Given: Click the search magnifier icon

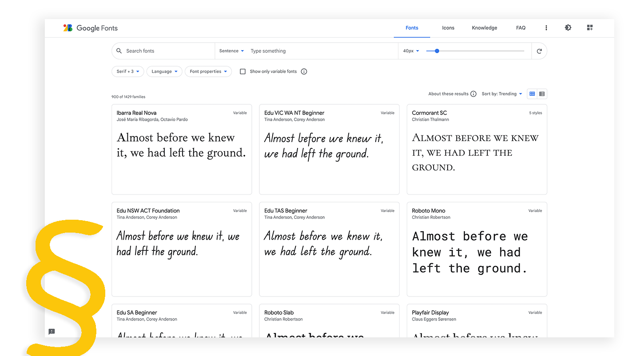Looking at the screenshot, I should [119, 51].
